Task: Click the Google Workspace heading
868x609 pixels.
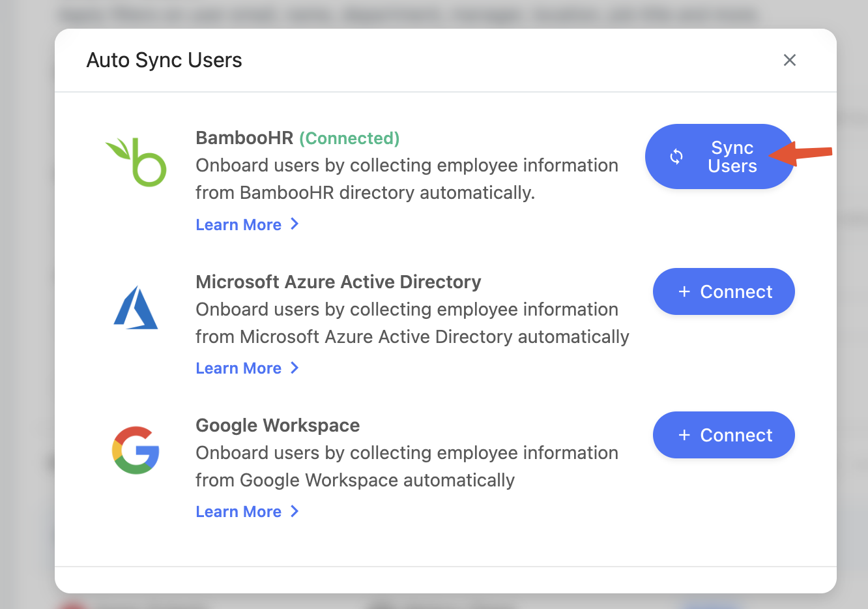Action: point(278,425)
